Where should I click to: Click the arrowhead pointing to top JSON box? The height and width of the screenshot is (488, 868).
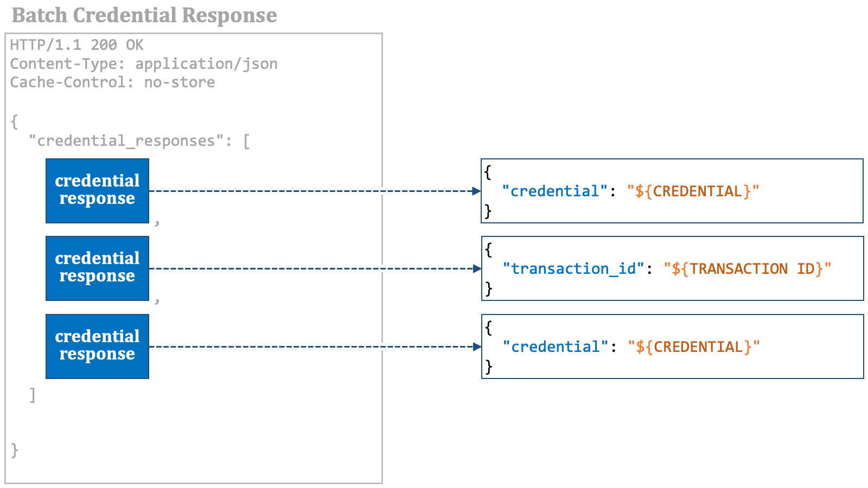[476, 191]
